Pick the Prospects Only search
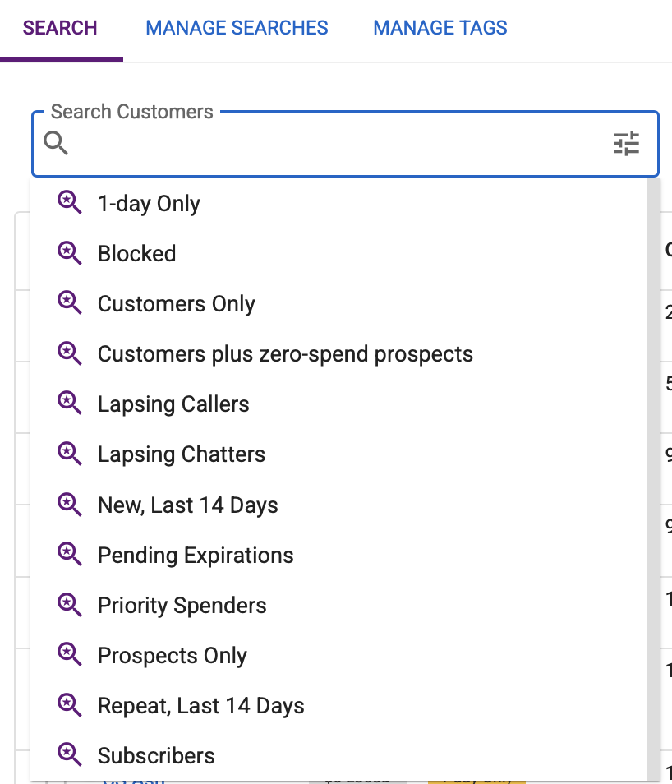The width and height of the screenshot is (672, 784). (338, 656)
